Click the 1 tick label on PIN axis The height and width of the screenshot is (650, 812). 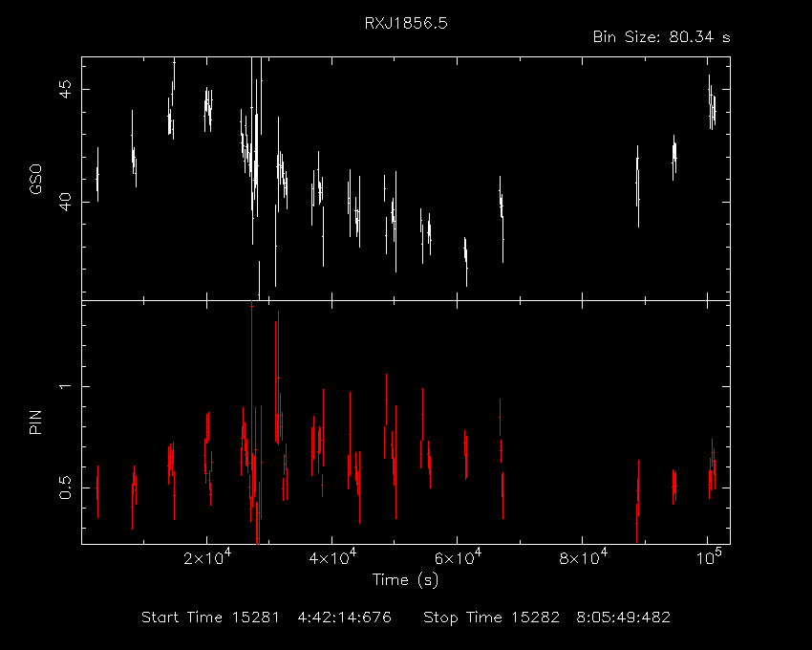[66, 387]
